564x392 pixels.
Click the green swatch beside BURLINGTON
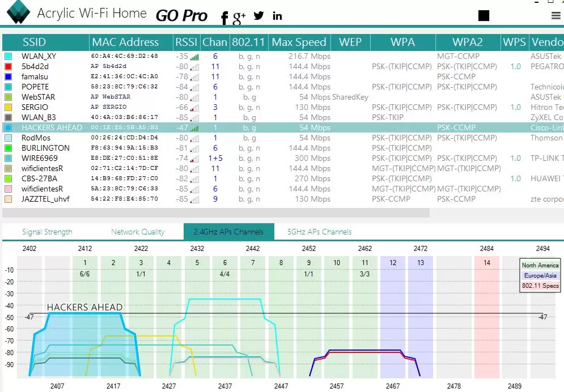pos(9,148)
